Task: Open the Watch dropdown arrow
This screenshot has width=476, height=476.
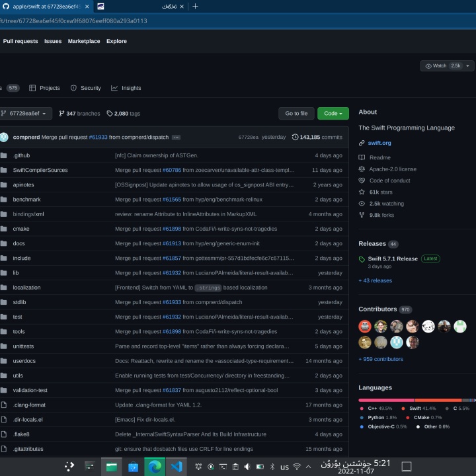Action: click(468, 66)
